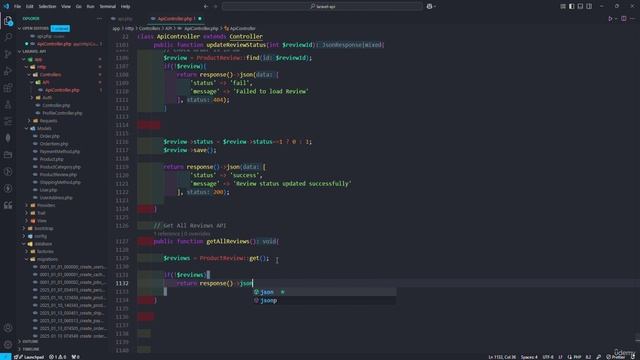Click the UTF-8 encoding status item
The width and height of the screenshot is (640, 360).
coord(548,357)
